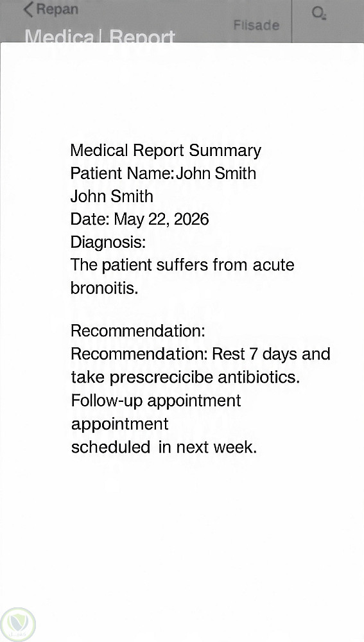364x642 pixels.
Task: Select the scheduled in next week line
Action: [164, 447]
